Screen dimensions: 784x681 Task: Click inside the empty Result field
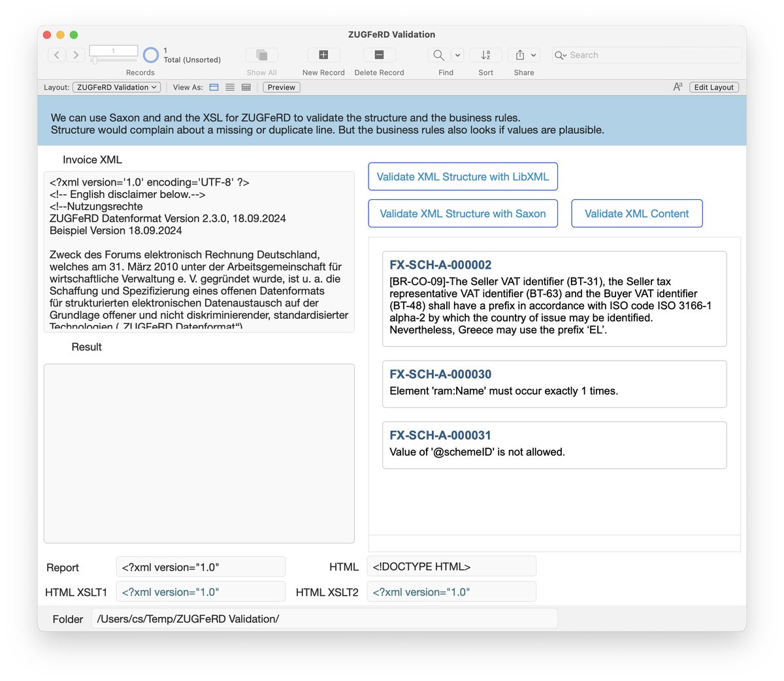click(x=199, y=454)
